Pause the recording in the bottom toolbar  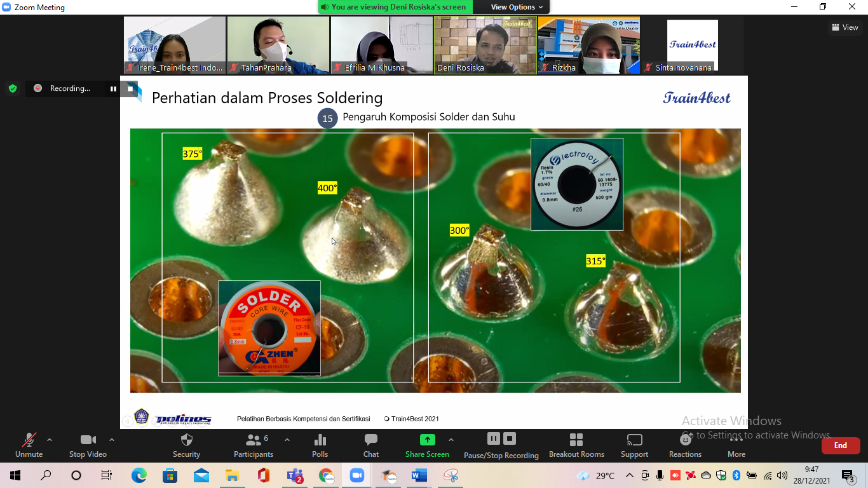(494, 438)
